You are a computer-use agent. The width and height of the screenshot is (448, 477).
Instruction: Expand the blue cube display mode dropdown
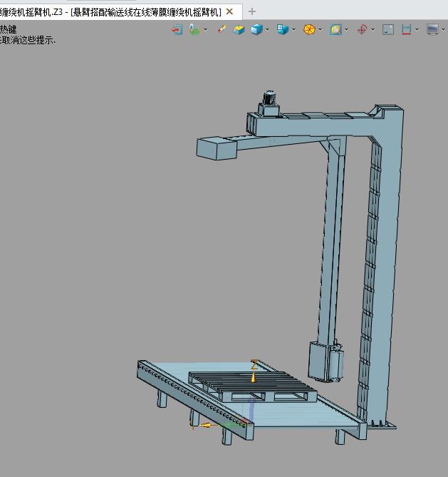[x=268, y=30]
